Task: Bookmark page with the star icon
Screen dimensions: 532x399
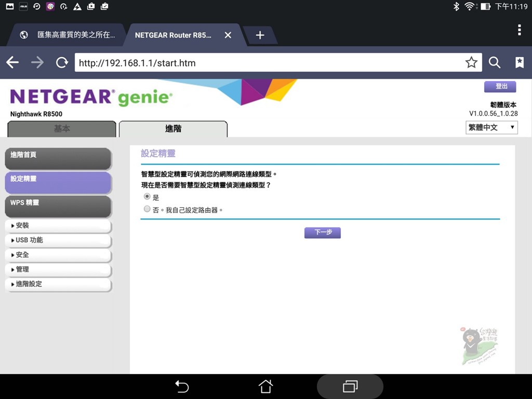Action: [x=471, y=62]
